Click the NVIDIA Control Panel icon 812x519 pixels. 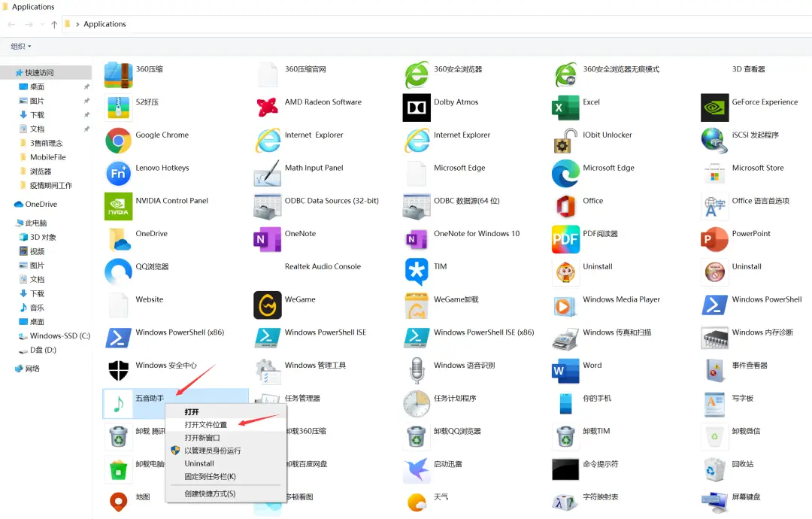pos(118,206)
